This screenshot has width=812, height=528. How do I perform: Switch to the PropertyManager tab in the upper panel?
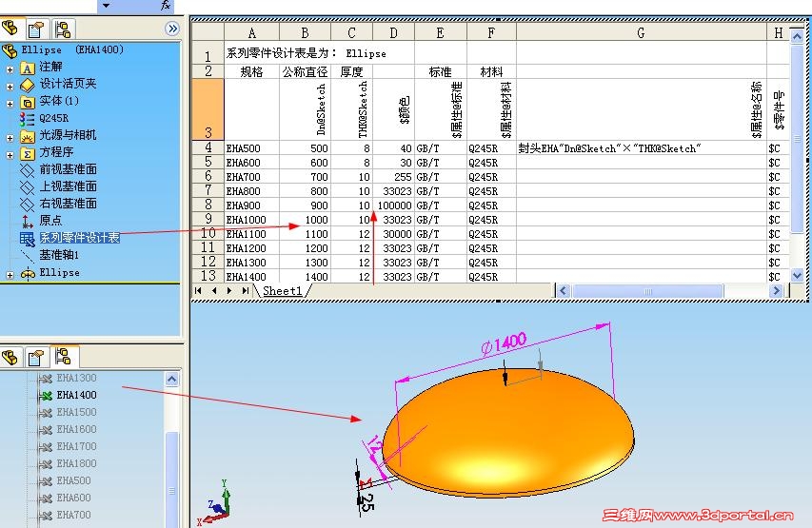pyautogui.click(x=36, y=29)
